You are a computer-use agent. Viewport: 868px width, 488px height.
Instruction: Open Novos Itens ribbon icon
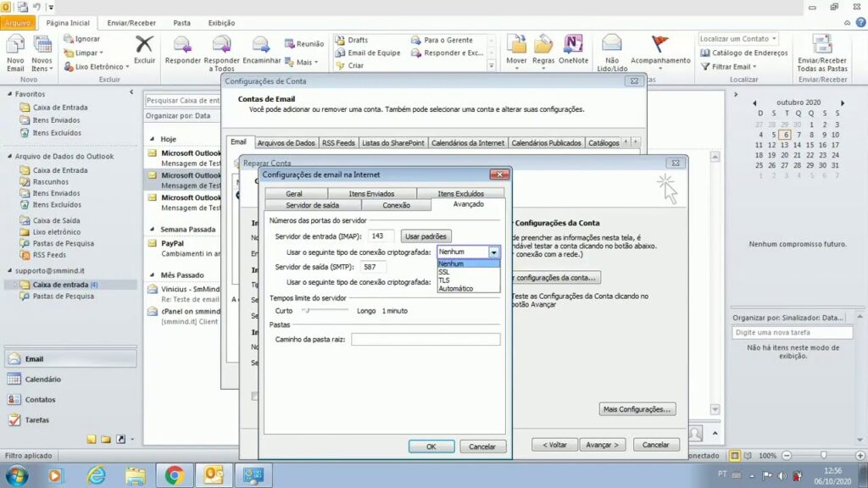tap(42, 53)
